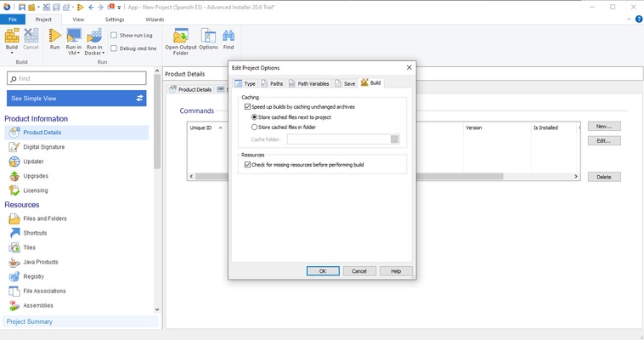Click the Find search field
This screenshot has height=340, width=644.
pos(76,78)
